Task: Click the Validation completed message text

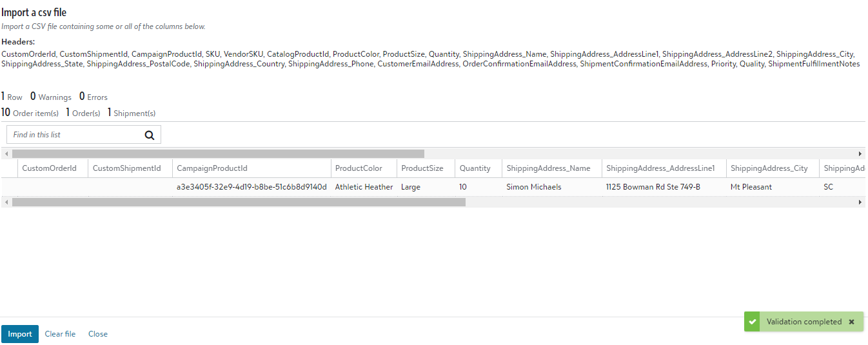Action: [x=804, y=322]
